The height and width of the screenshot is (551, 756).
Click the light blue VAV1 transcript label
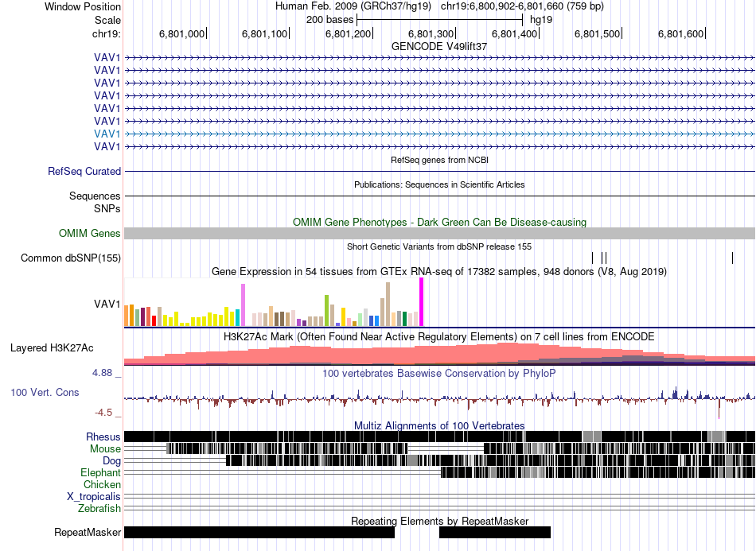click(107, 134)
